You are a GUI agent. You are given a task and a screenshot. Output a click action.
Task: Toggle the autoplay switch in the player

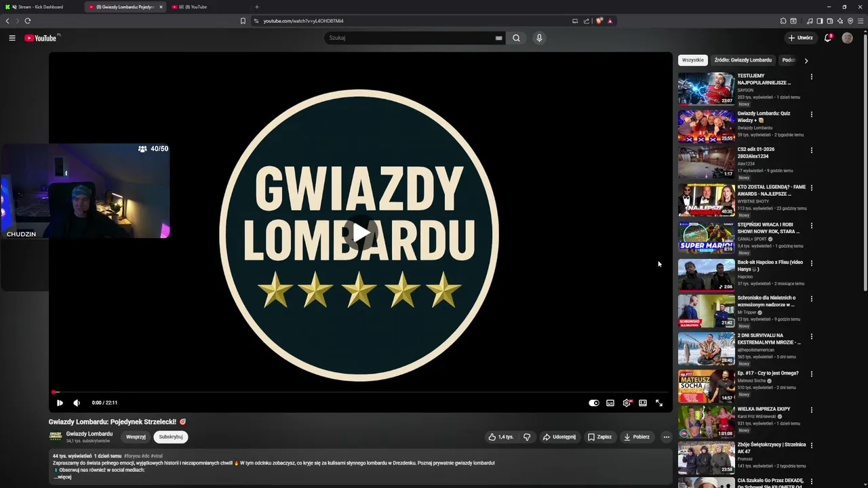(594, 403)
